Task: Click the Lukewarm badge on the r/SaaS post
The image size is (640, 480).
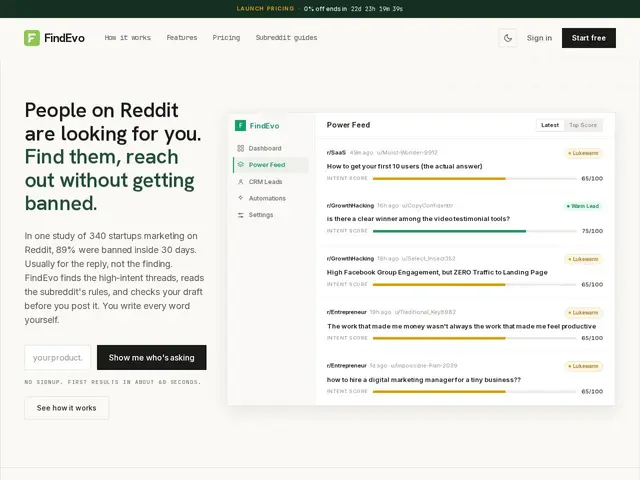Action: coord(583,153)
